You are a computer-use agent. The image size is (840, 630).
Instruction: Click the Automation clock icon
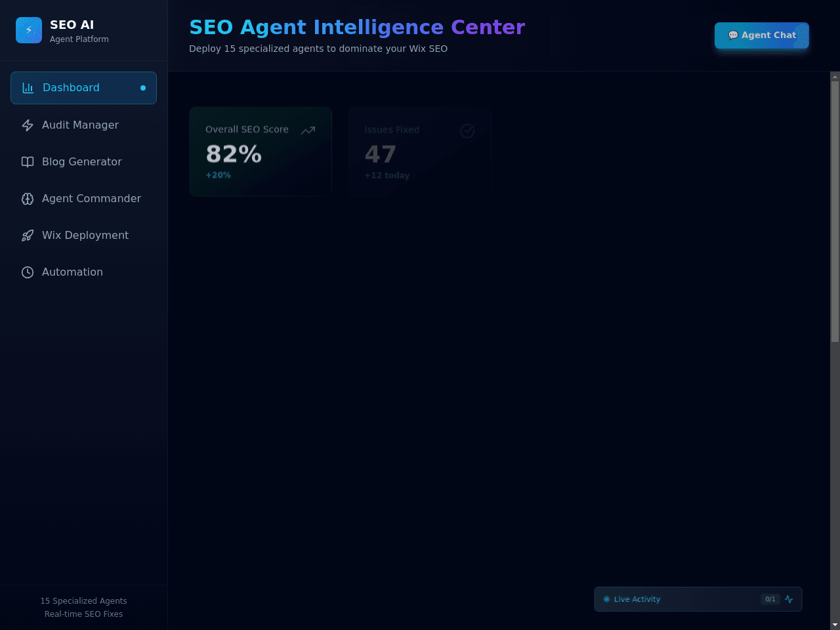(28, 272)
